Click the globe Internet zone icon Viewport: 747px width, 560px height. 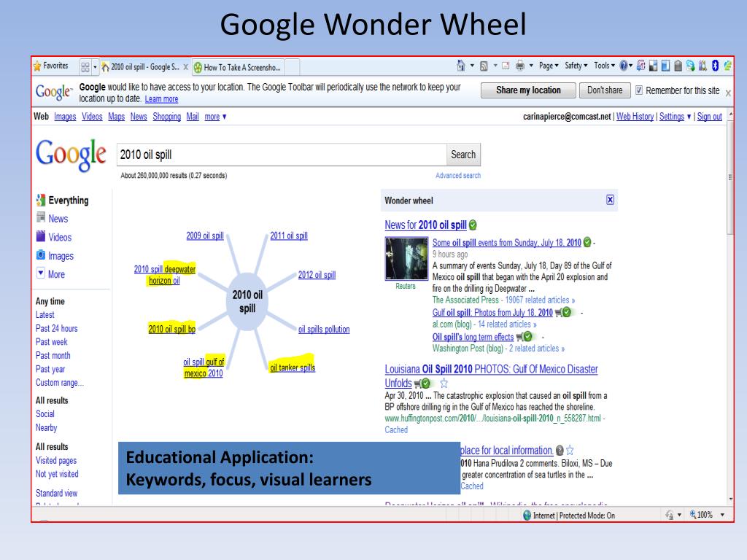[527, 516]
